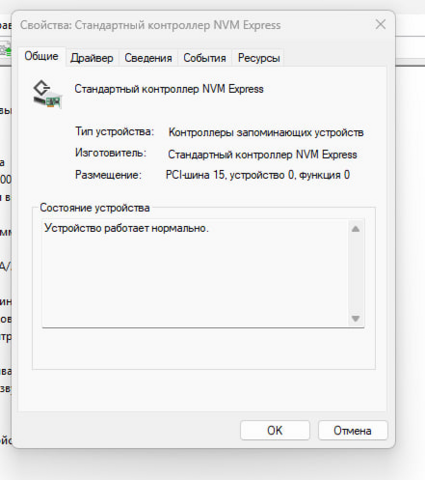Click the device status scroll down arrow
Screen dimensions: 425x480
click(x=356, y=318)
